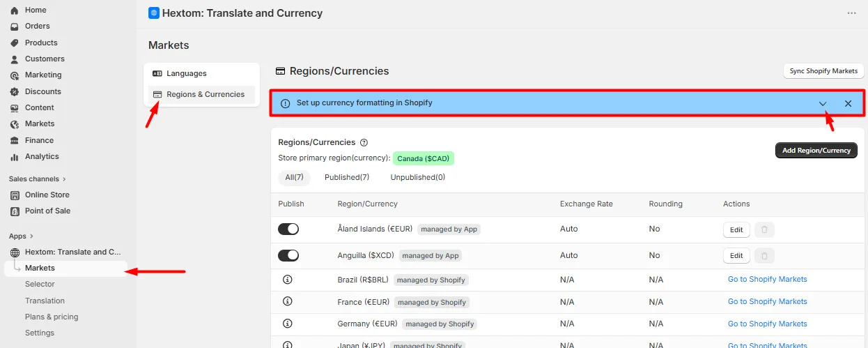Click the Content icon in sidebar
Viewport: 868px width, 348px height.
[15, 108]
